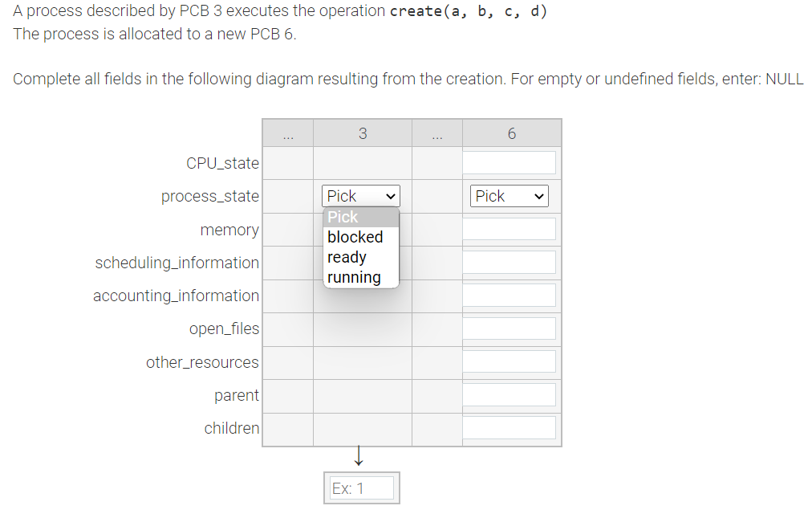Click the open_files input for PCB 6
812x518 pixels.
(509, 327)
